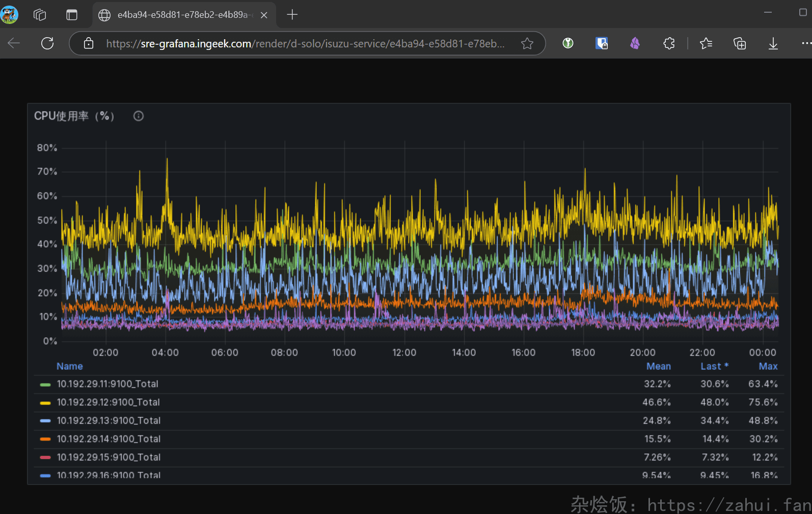Open the Downloads icon
The height and width of the screenshot is (514, 812).
(773, 43)
